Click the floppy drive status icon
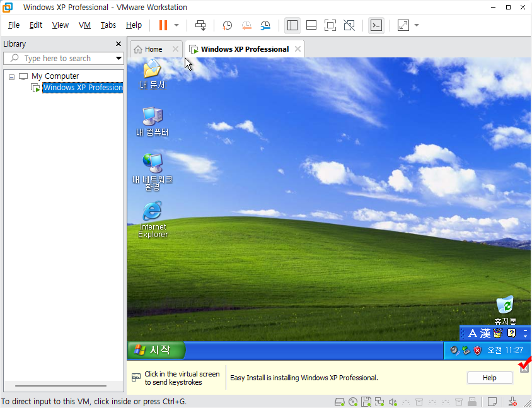 pyautogui.click(x=366, y=402)
